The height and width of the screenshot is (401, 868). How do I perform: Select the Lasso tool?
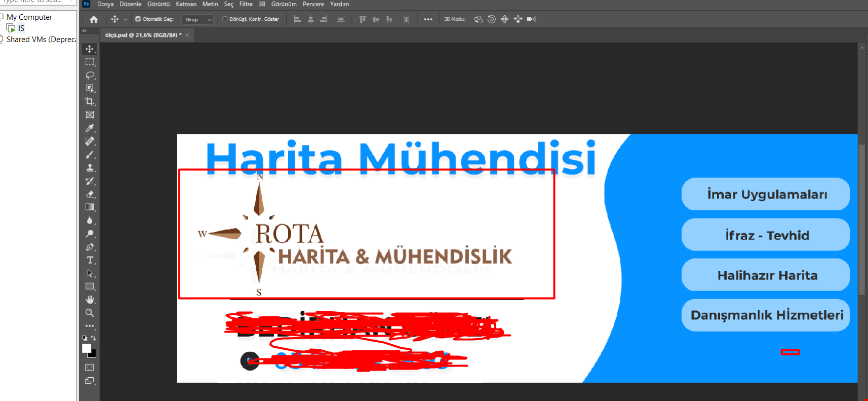pyautogui.click(x=90, y=75)
